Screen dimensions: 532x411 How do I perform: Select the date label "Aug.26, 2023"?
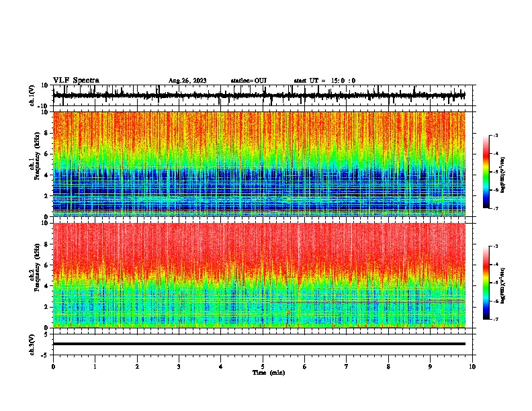tap(187, 81)
